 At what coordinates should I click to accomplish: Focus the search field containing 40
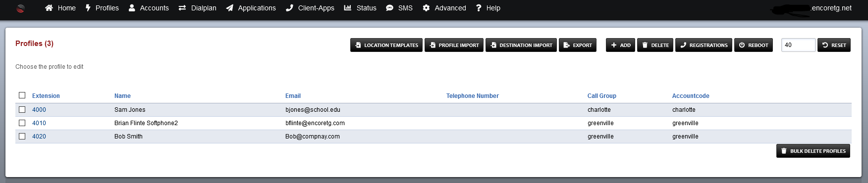coord(798,45)
